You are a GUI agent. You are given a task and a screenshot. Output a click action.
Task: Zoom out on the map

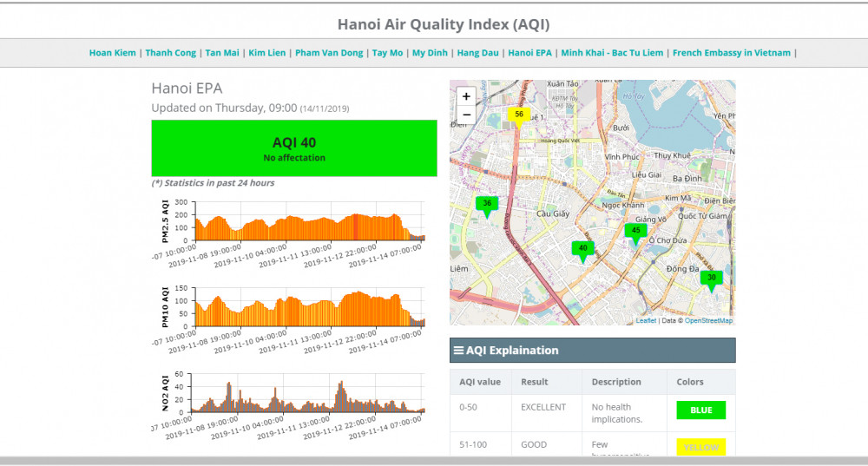(x=466, y=115)
